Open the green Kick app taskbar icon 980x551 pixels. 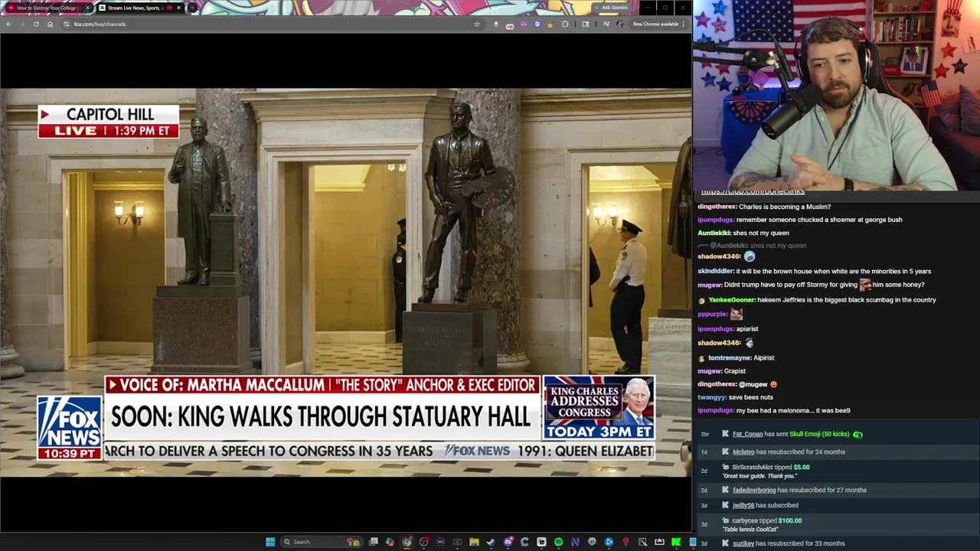tap(676, 542)
